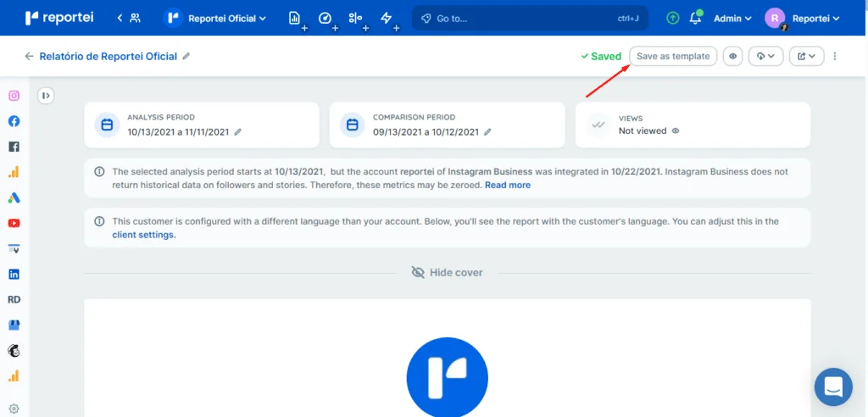Open the client settings link
The image size is (868, 417).
[x=144, y=235]
